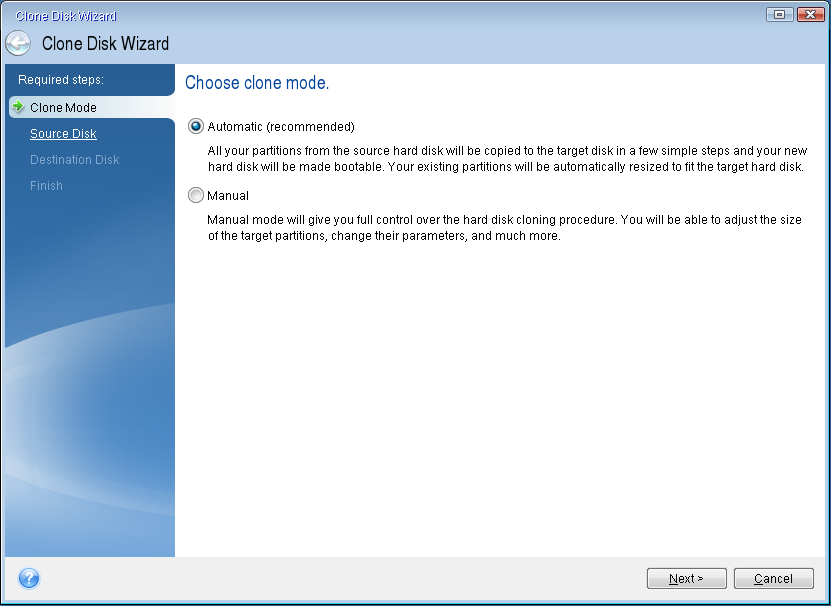Click the Finish step in required steps
The image size is (831, 606).
point(46,185)
